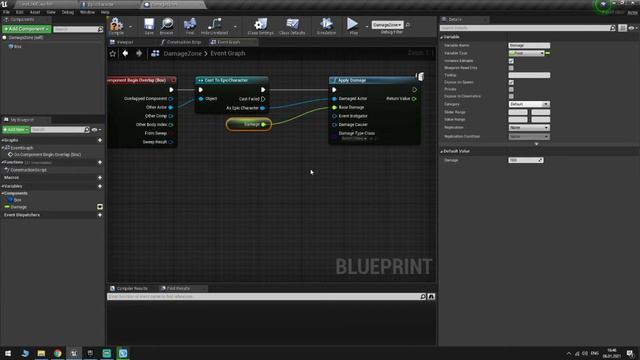
Task: Open the Asset menu
Action: (x=35, y=12)
